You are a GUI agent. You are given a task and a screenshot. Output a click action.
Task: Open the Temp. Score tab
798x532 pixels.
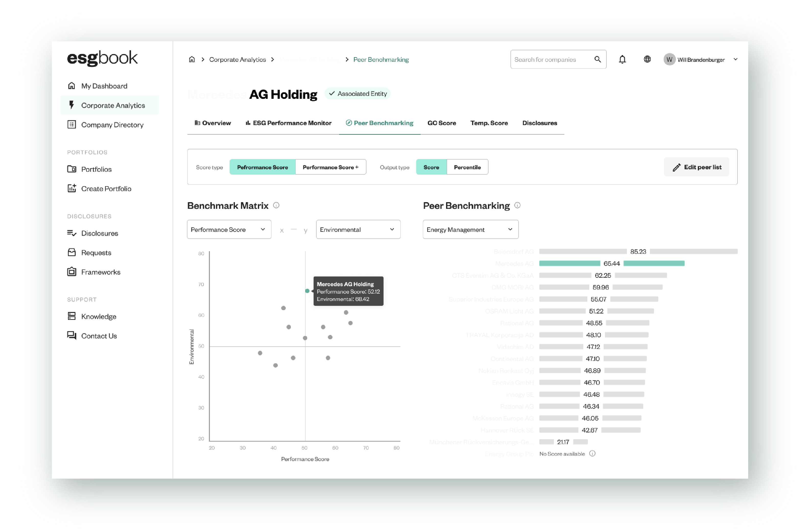pos(489,123)
